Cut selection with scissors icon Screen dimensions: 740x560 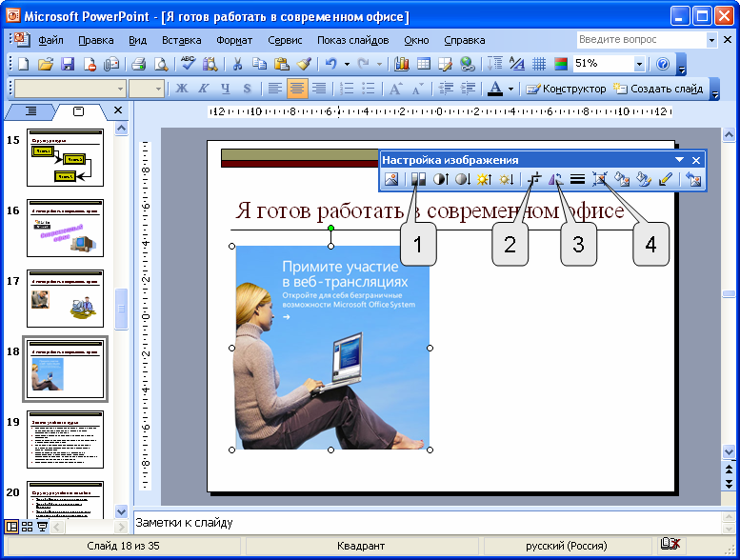237,64
